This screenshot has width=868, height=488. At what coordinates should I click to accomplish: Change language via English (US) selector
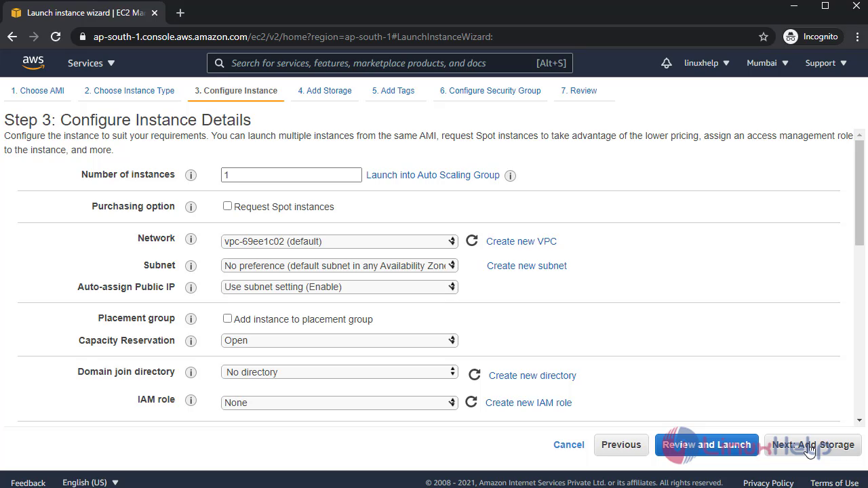pyautogui.click(x=91, y=483)
